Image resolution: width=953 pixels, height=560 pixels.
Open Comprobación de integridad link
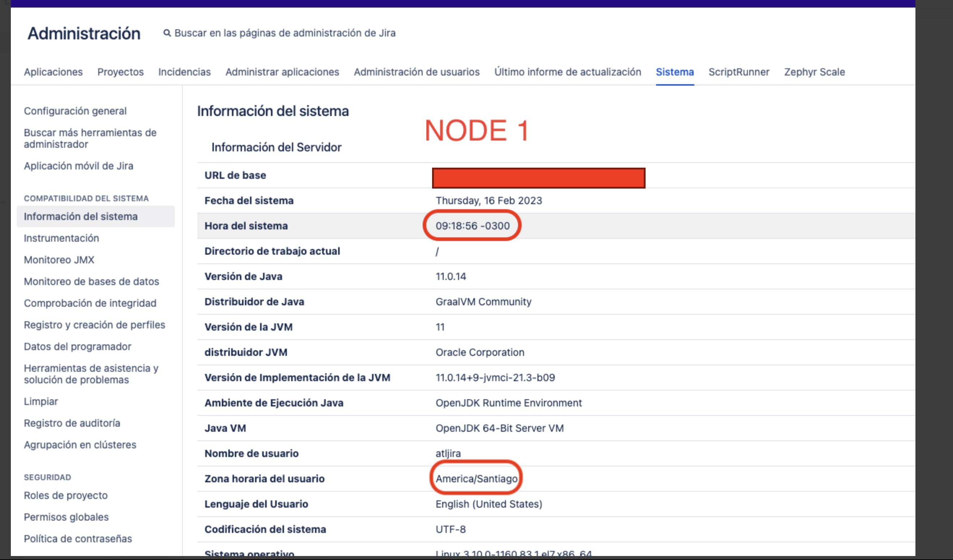point(90,303)
